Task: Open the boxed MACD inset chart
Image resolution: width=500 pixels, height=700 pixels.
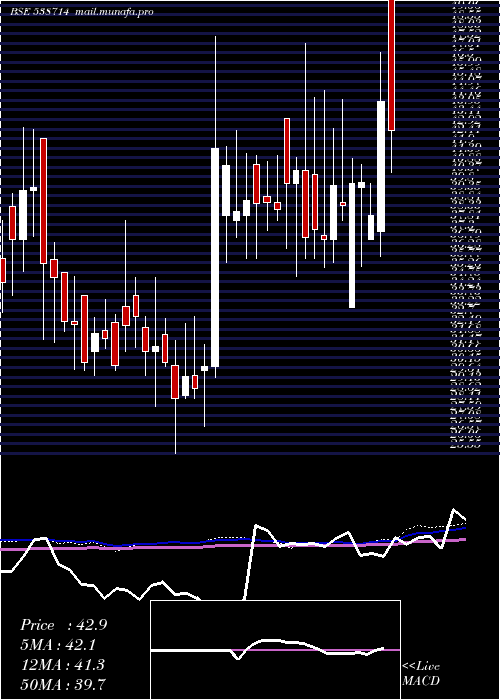Action: click(x=275, y=650)
